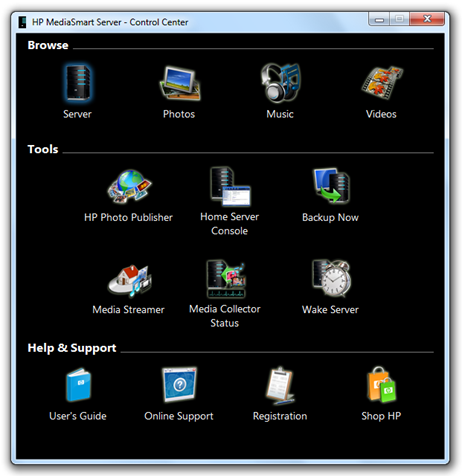
Task: Open the Photos icon with stacked pictures
Action: coord(179,83)
